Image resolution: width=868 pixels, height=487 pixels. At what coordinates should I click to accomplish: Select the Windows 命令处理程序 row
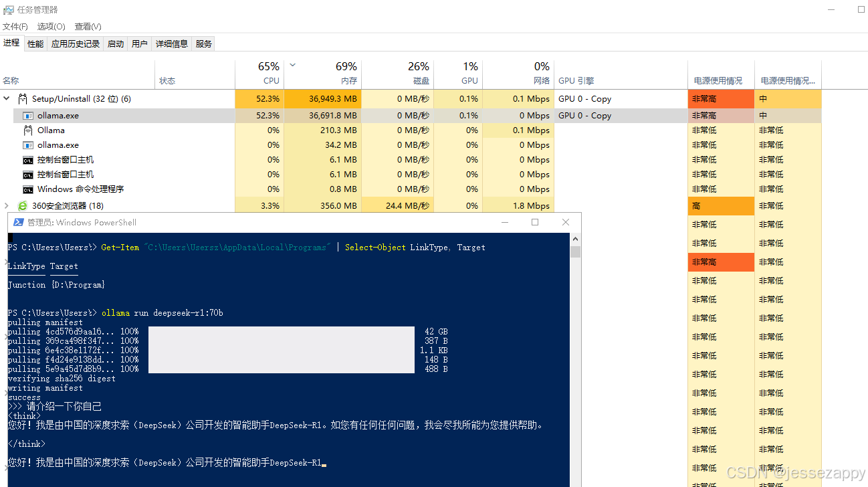tap(411, 189)
